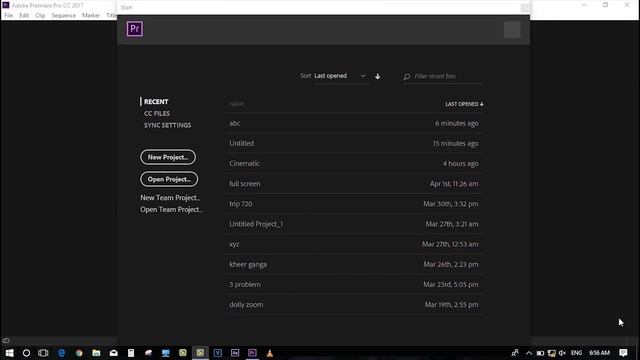
Task: Open recent project Untitled
Action: point(353,143)
